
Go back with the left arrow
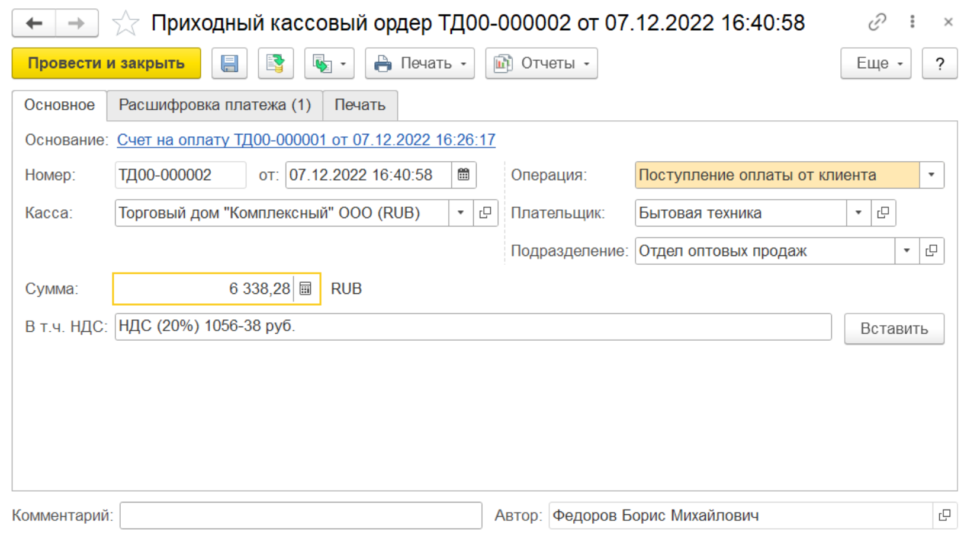[34, 24]
